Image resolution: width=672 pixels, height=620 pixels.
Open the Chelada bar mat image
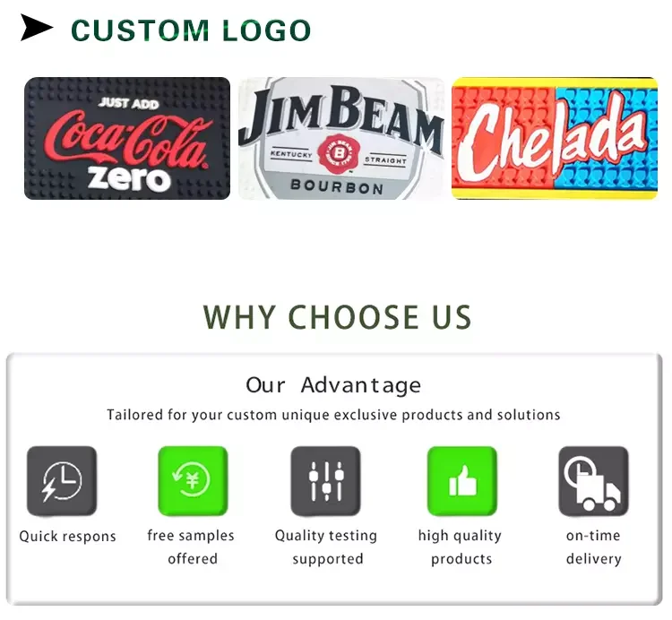(555, 138)
